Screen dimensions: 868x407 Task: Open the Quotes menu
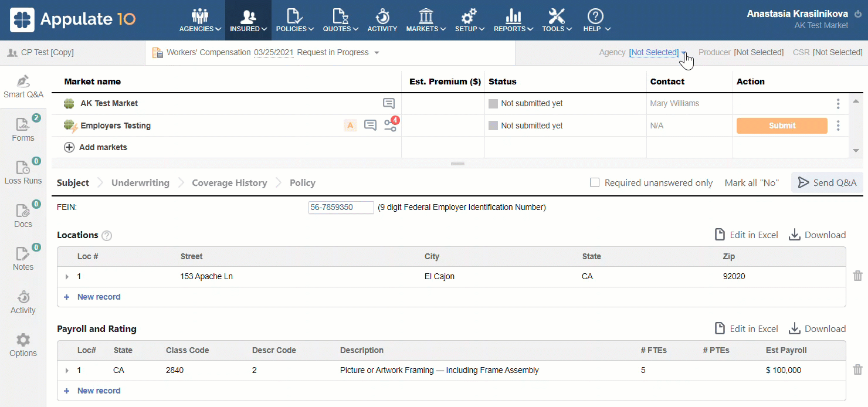(340, 20)
